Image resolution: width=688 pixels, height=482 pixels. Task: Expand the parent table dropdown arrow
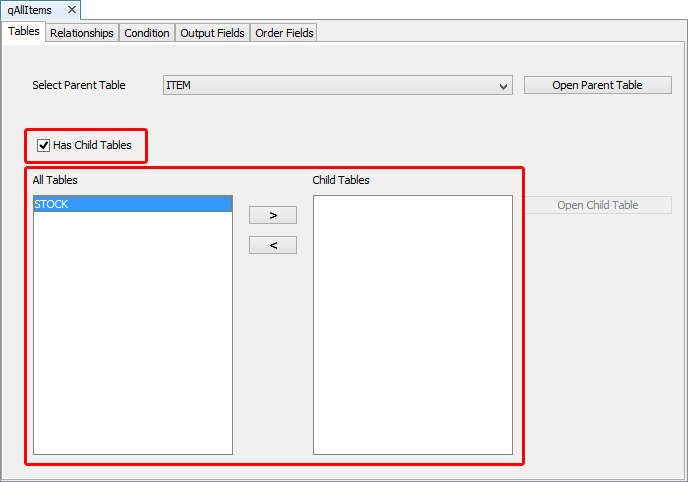pos(503,86)
